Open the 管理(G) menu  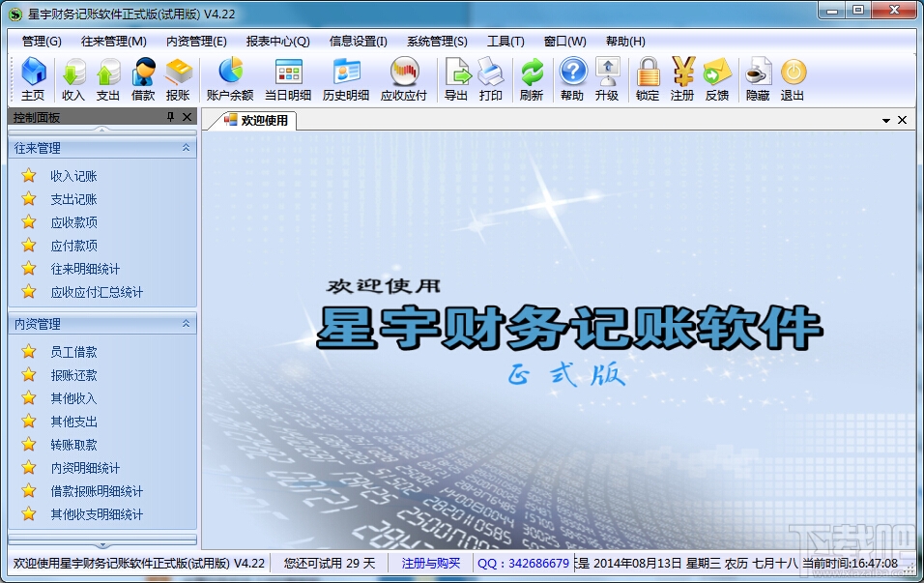(42, 42)
